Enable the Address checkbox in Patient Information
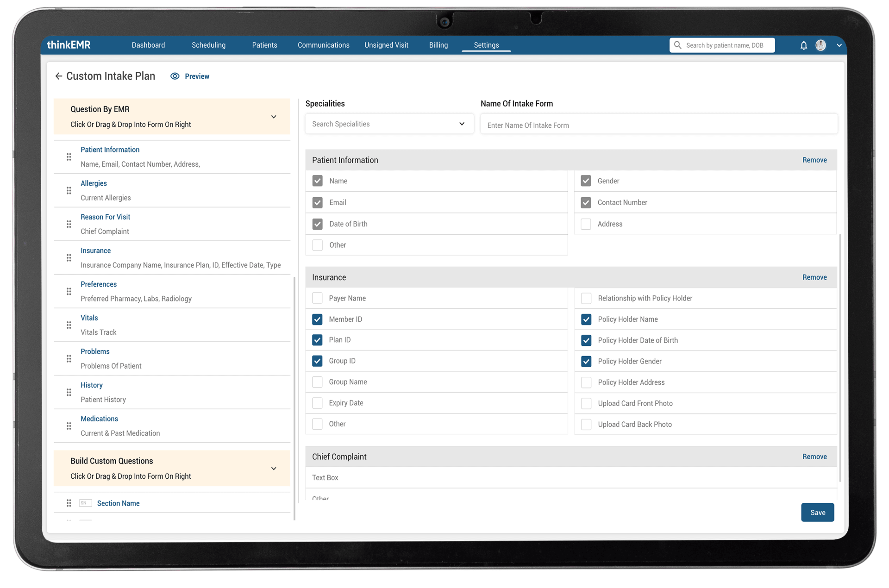 coord(586,224)
